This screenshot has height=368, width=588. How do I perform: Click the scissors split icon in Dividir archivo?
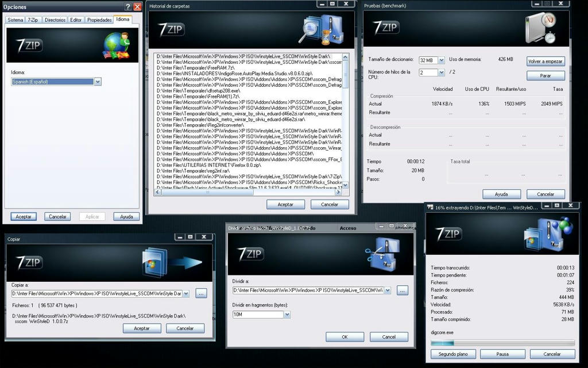point(382,254)
